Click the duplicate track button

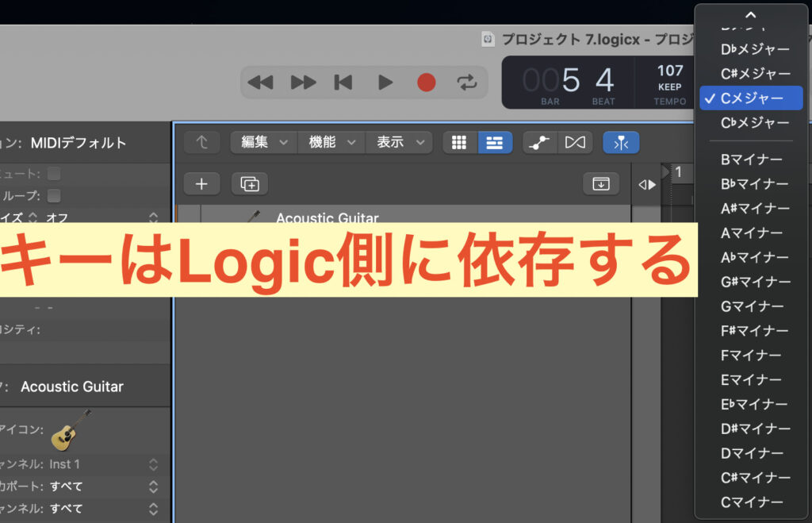pos(250,184)
